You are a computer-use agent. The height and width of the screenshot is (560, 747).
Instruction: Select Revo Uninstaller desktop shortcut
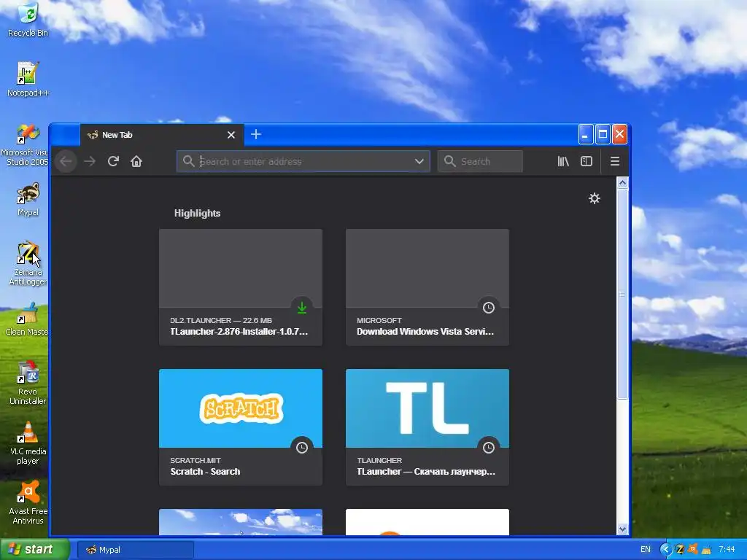pos(28,384)
